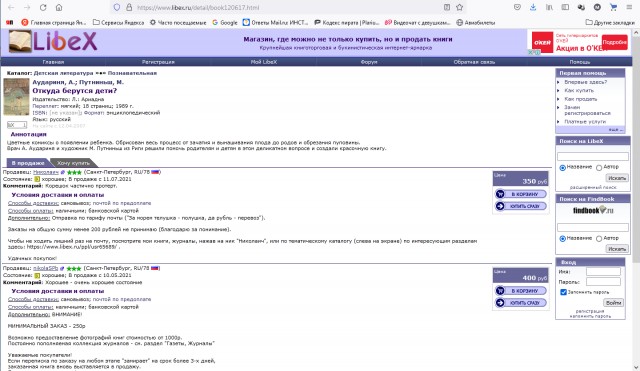
Task: Click the book cover thumbnail
Action: (16, 97)
